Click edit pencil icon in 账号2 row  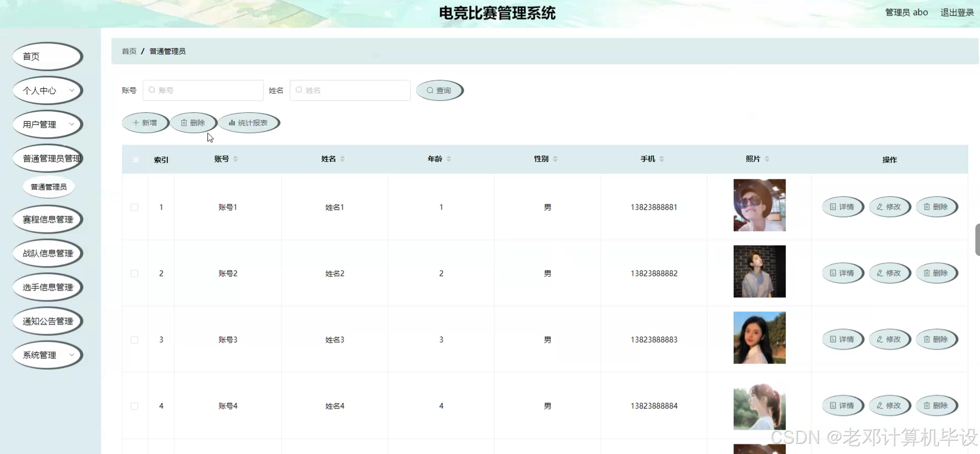(880, 273)
